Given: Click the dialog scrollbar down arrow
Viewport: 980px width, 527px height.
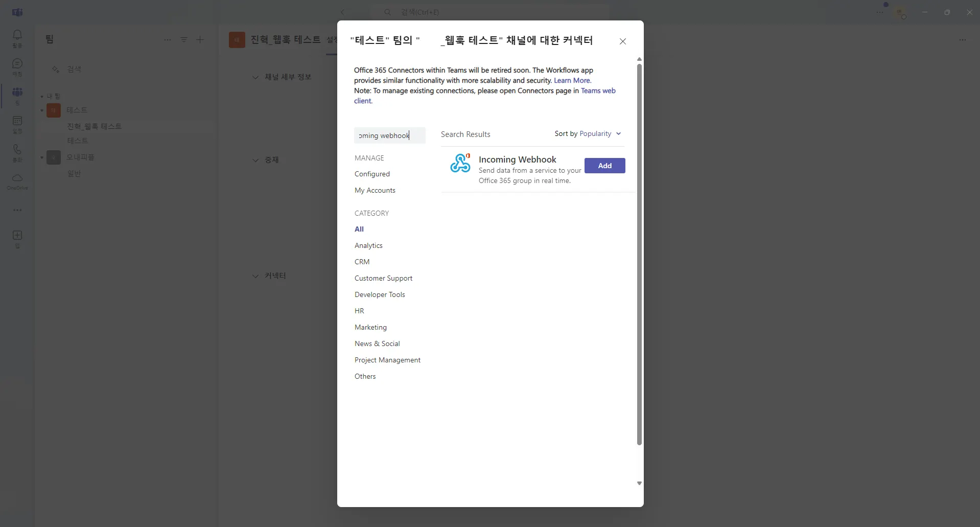Looking at the screenshot, I should tap(639, 484).
